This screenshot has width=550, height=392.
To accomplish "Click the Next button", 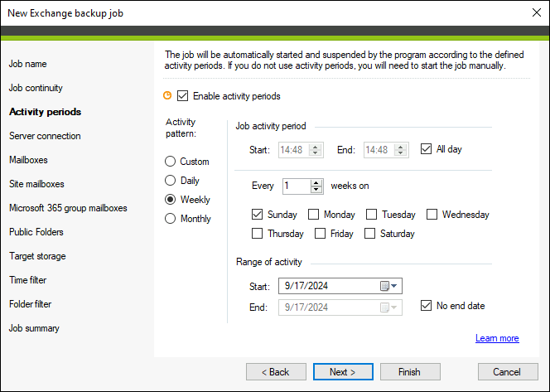I will [x=343, y=371].
